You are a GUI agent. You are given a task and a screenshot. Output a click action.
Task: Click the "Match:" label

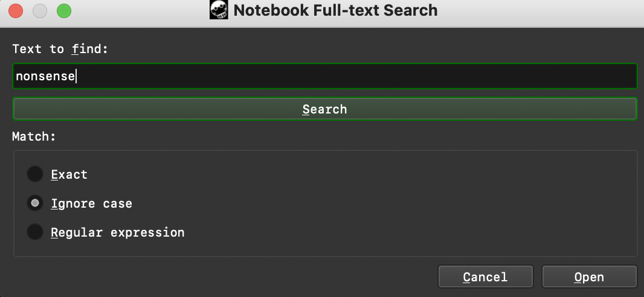(x=34, y=136)
